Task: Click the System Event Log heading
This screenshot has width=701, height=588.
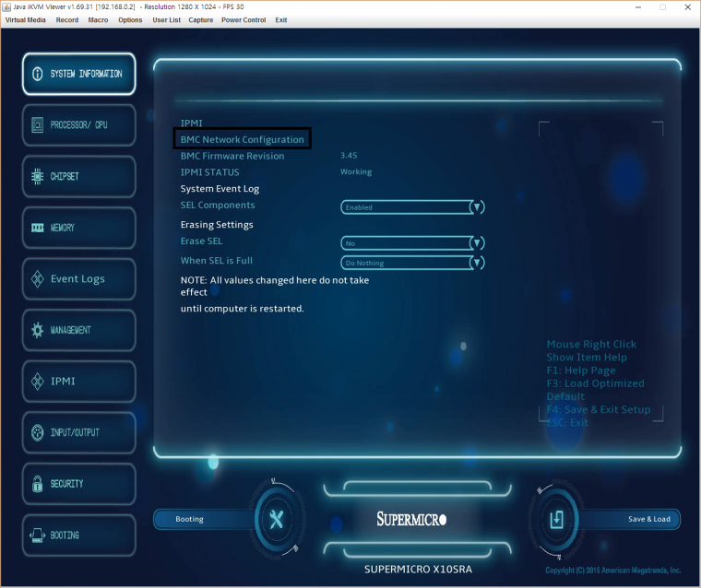Action: pyautogui.click(x=220, y=189)
